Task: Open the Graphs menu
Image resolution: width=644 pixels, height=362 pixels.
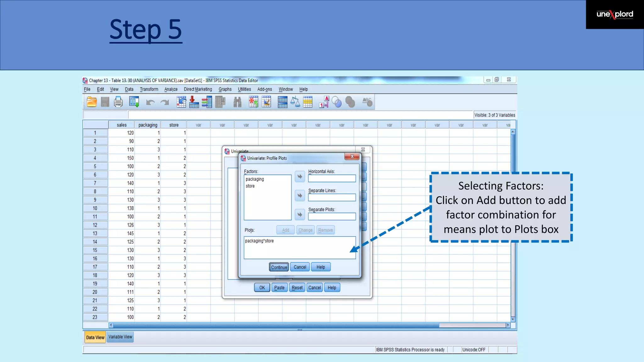Action: [225, 89]
